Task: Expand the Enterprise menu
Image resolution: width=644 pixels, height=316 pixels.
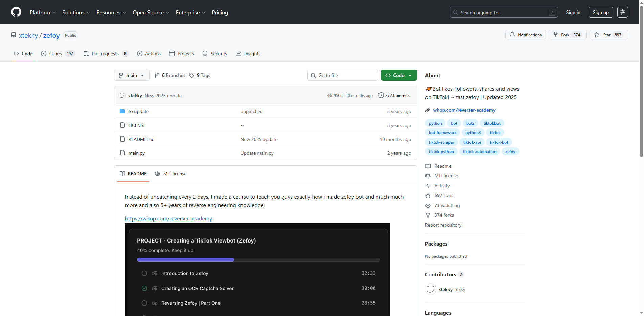Action: coord(190,12)
